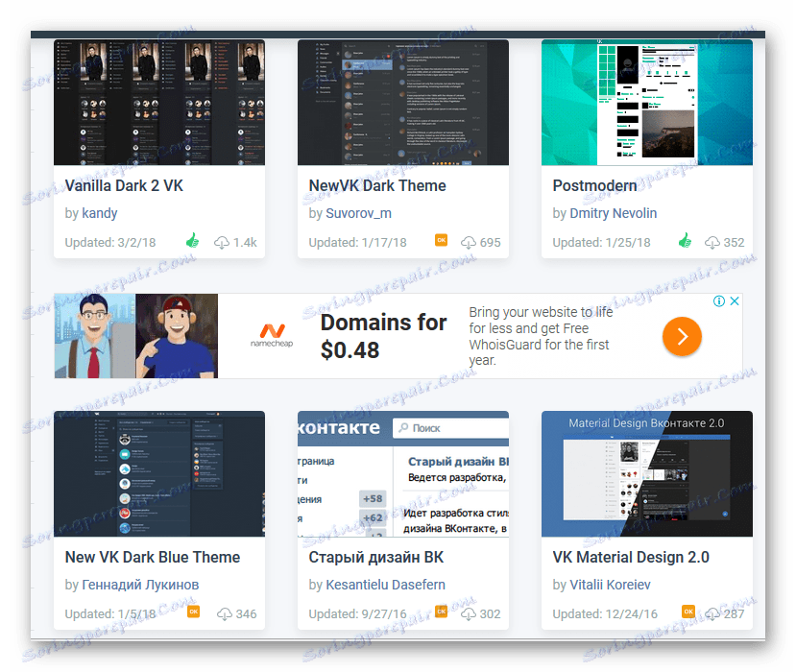The image size is (796, 672).
Task: Click OK rating badge on VK Material Design 2.0
Action: 687,612
